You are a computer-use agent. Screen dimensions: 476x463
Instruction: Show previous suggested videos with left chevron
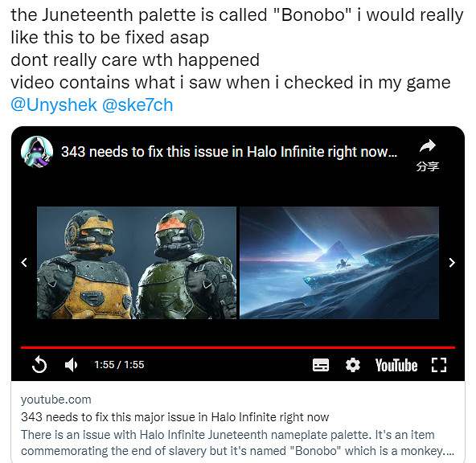pos(24,262)
